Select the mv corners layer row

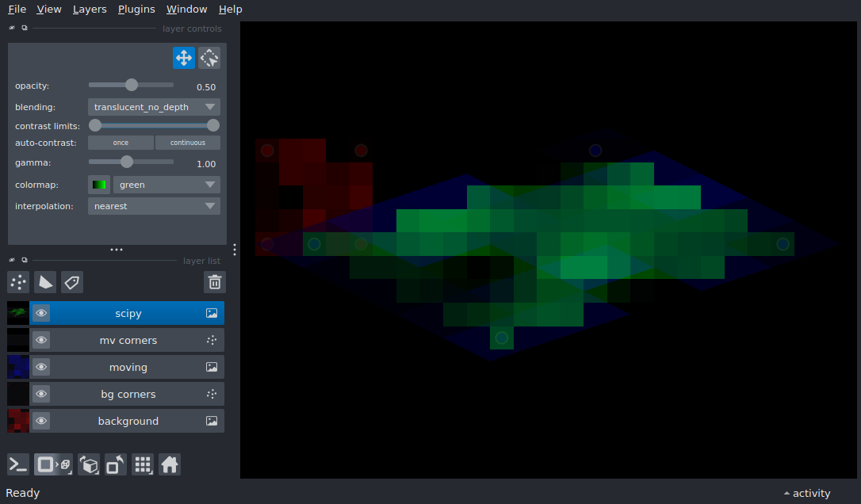[115, 340]
